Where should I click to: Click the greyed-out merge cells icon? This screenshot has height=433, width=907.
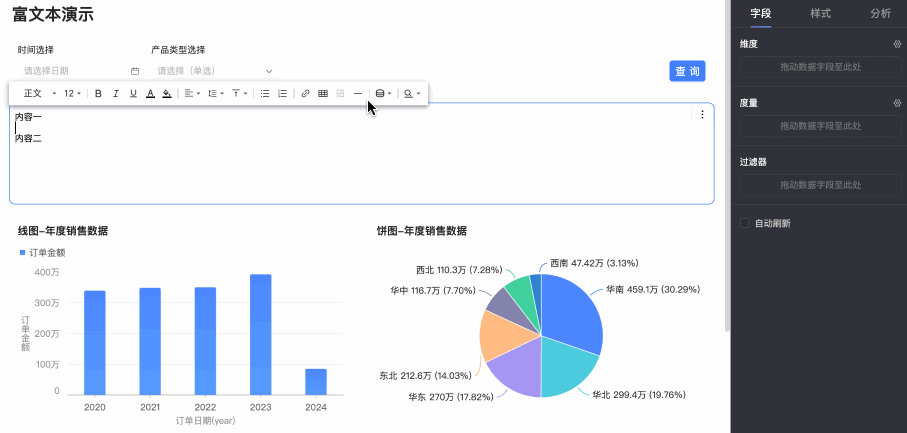340,93
